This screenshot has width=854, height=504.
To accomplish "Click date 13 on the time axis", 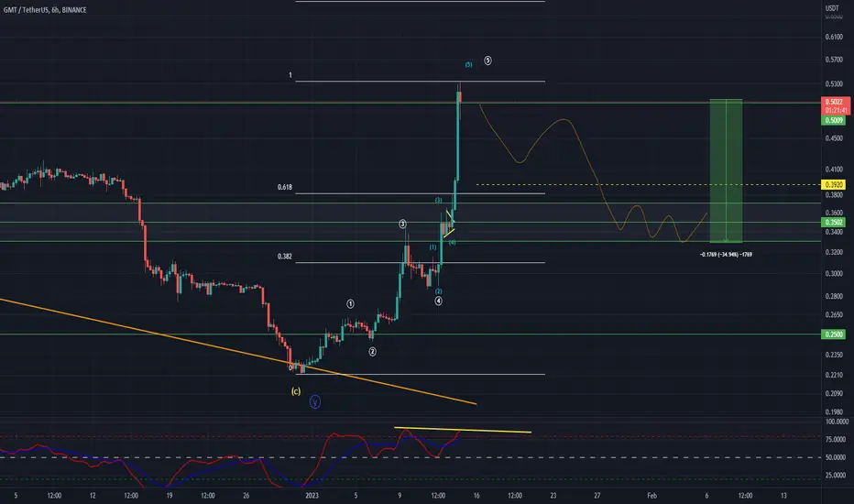I will 783,496.
